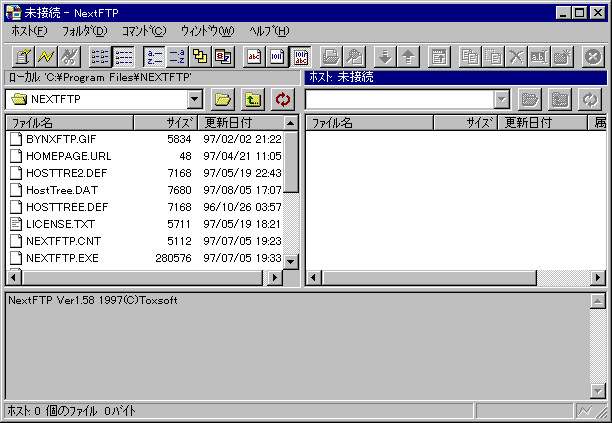Viewport: 612px width, 423px height.
Task: Sort files ascending with a-z icon
Action: pos(154,57)
